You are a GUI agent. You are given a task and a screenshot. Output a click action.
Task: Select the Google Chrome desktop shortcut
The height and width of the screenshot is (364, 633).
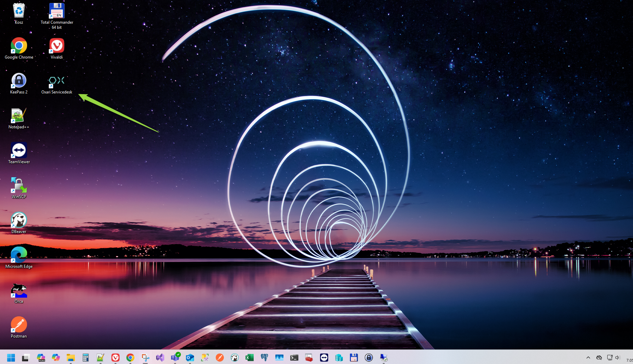tap(19, 48)
